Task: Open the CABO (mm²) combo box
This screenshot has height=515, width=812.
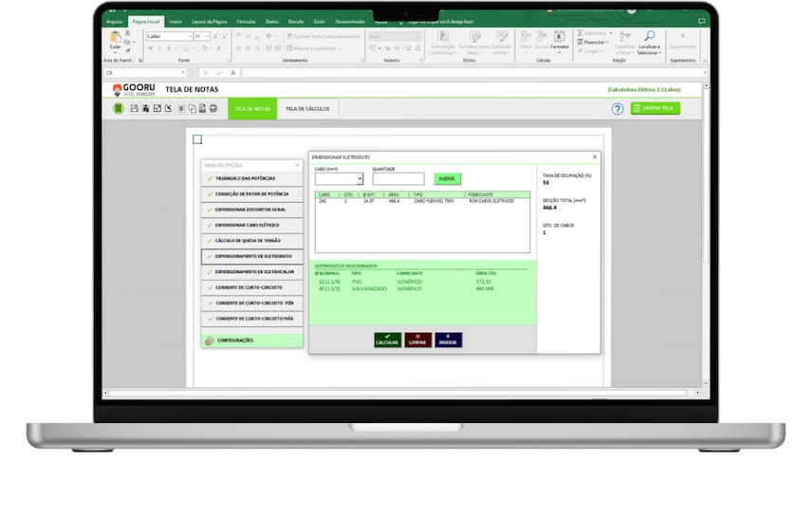Action: pos(339,179)
